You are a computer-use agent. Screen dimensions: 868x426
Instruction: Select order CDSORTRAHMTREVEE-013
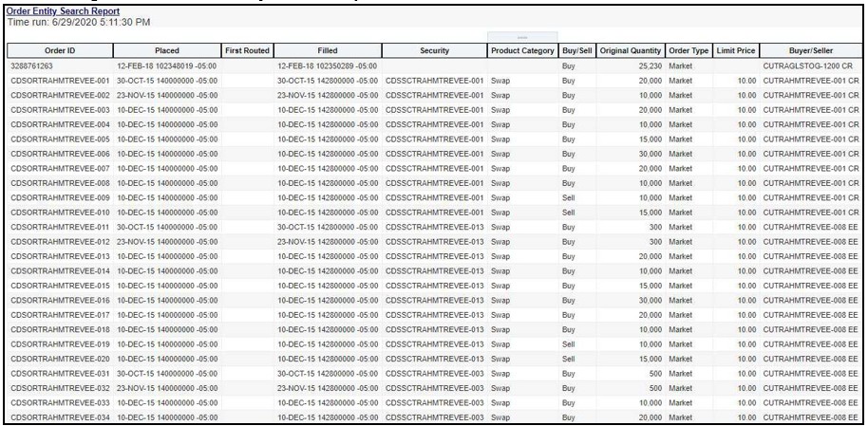point(61,256)
